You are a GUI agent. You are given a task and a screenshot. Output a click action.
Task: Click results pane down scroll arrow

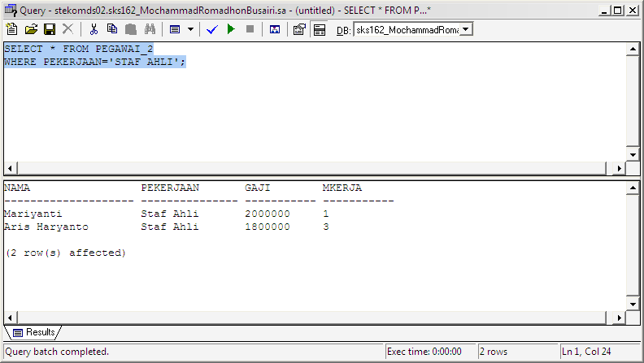click(x=633, y=305)
